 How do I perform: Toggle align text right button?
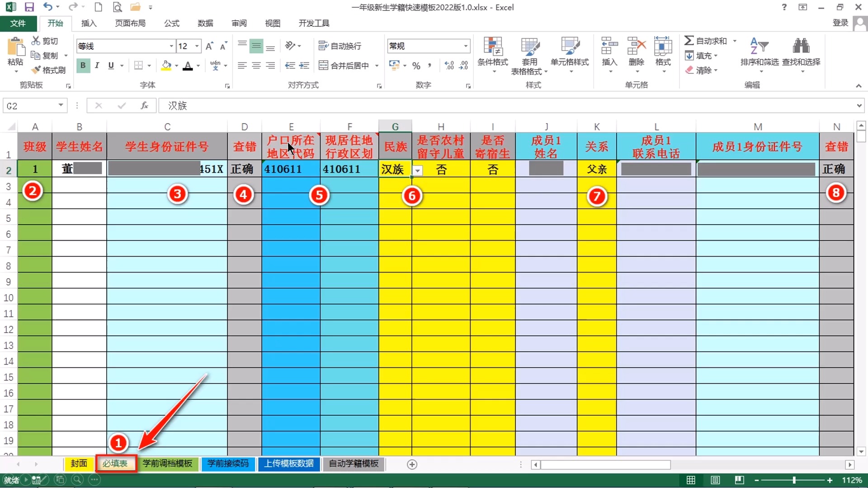270,66
